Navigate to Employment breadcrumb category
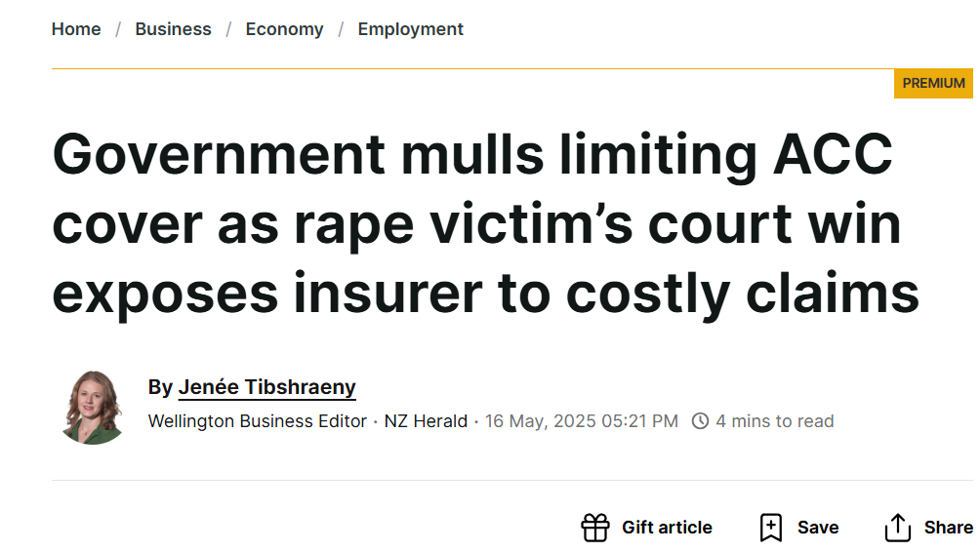The width and height of the screenshot is (980, 551). point(411,29)
